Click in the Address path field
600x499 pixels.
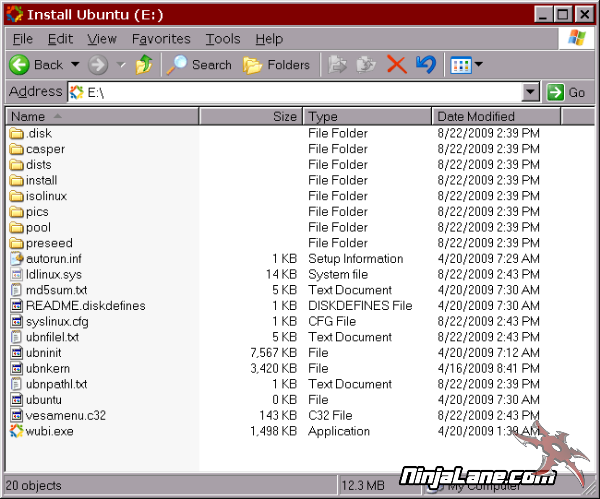[x=295, y=92]
